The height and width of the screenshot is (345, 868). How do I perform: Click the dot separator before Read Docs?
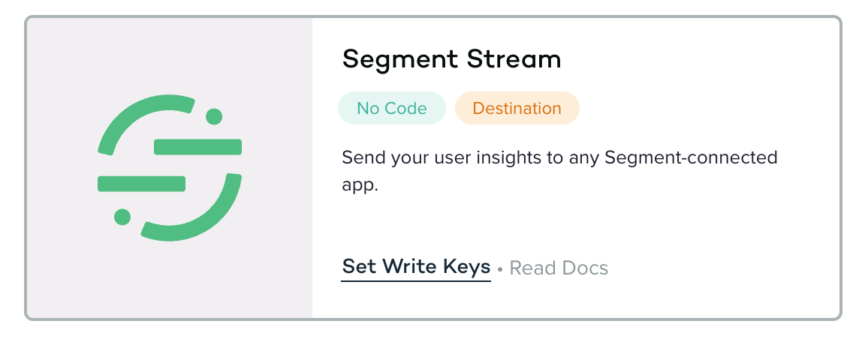500,268
